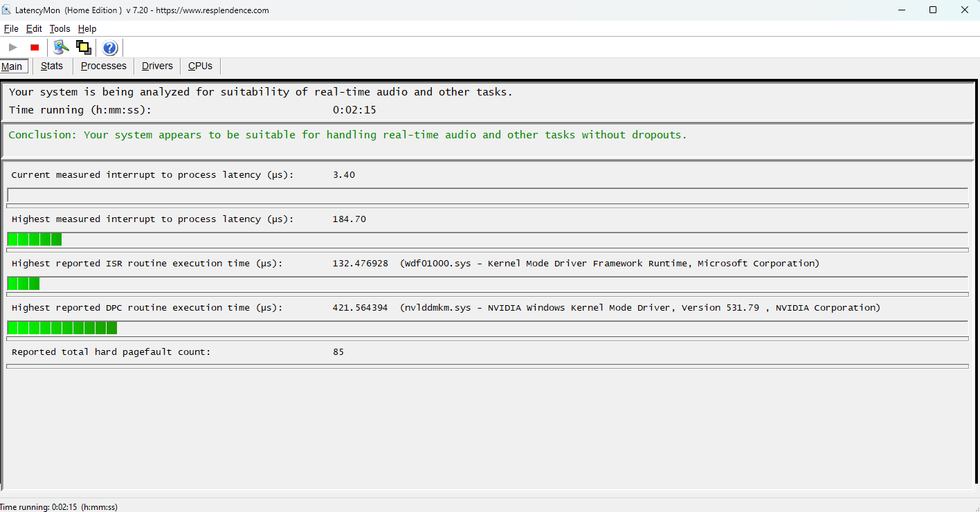Click the status bar time running text
The height and width of the screenshot is (512, 980).
click(x=59, y=507)
